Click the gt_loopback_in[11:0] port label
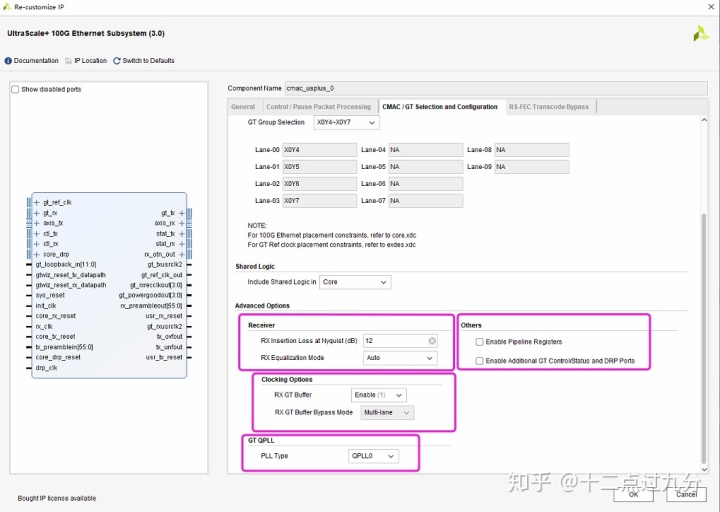This screenshot has height=512, width=720. point(66,264)
